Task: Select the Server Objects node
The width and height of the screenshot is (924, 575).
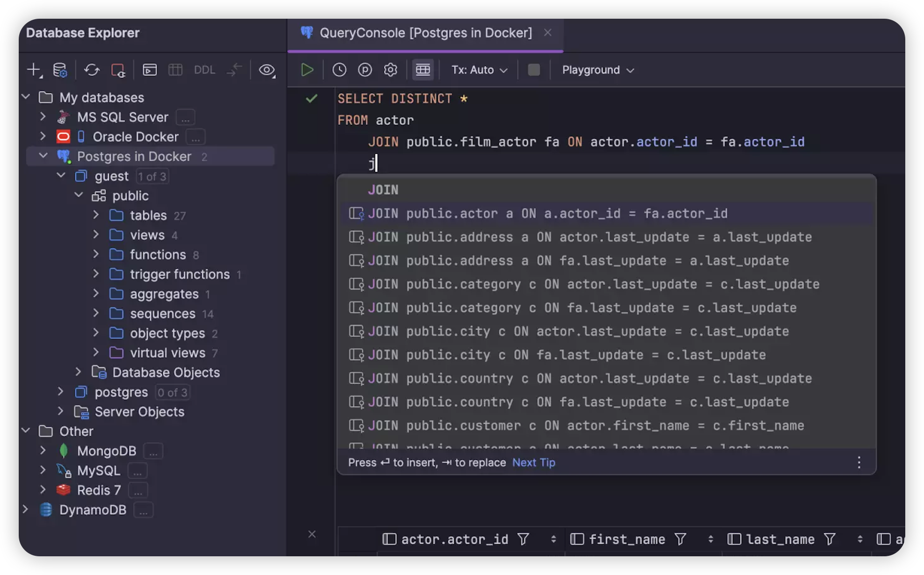Action: point(139,412)
